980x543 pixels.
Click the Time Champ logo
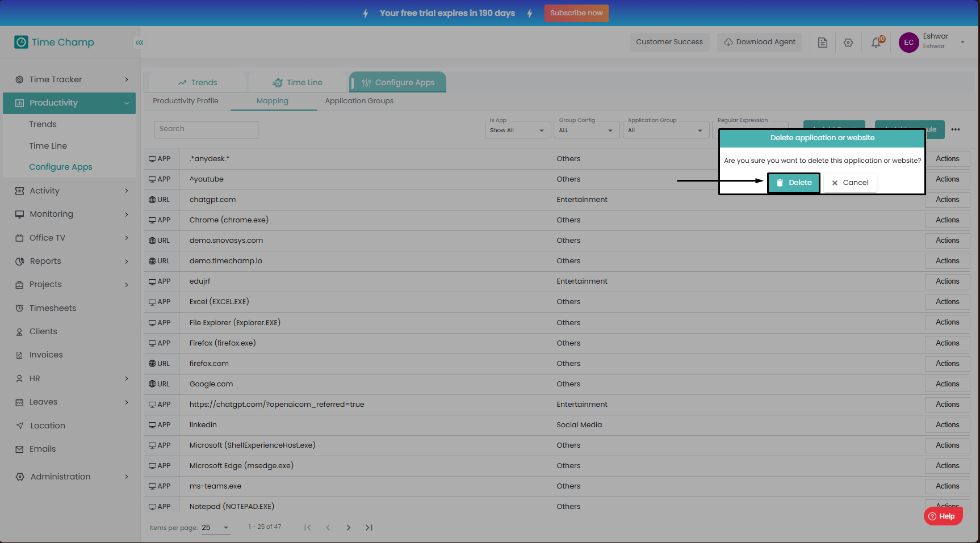55,42
